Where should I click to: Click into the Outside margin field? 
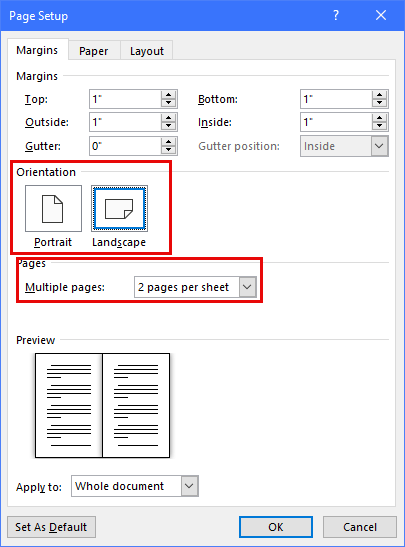[126, 122]
